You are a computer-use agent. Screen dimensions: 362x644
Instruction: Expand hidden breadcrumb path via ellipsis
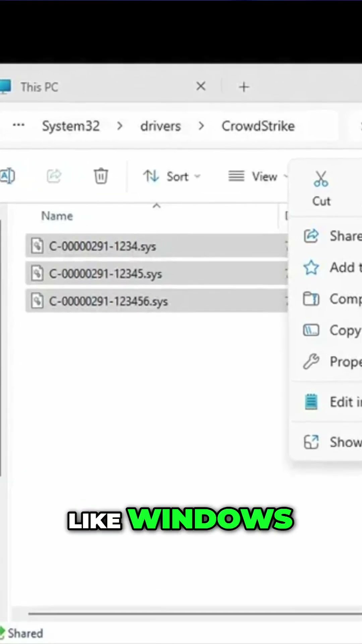coord(18,125)
